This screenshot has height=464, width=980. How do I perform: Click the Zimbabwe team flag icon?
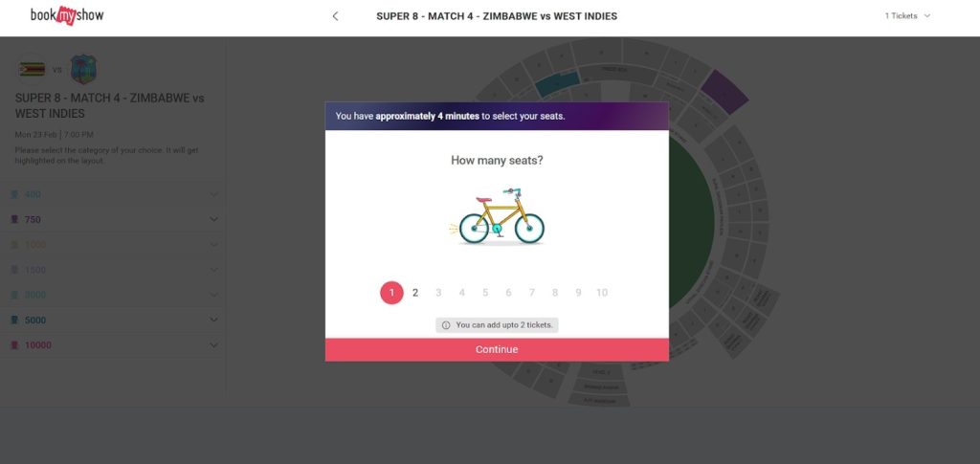coord(32,69)
